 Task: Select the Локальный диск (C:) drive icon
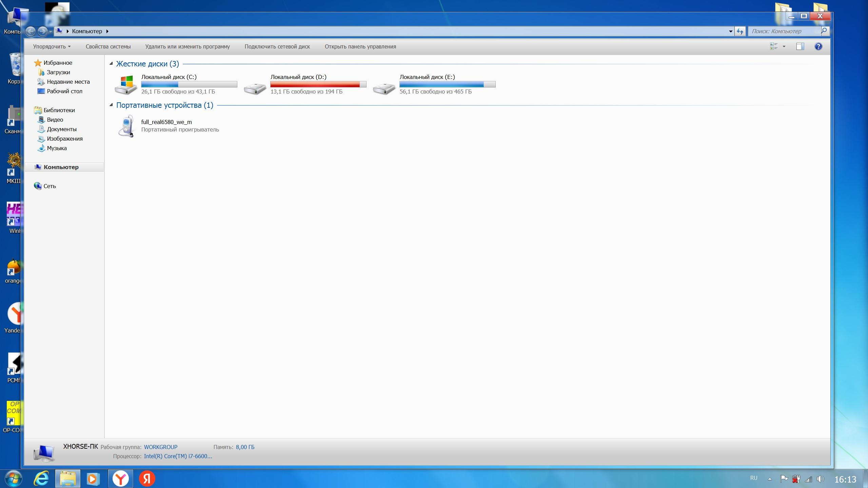coord(126,85)
